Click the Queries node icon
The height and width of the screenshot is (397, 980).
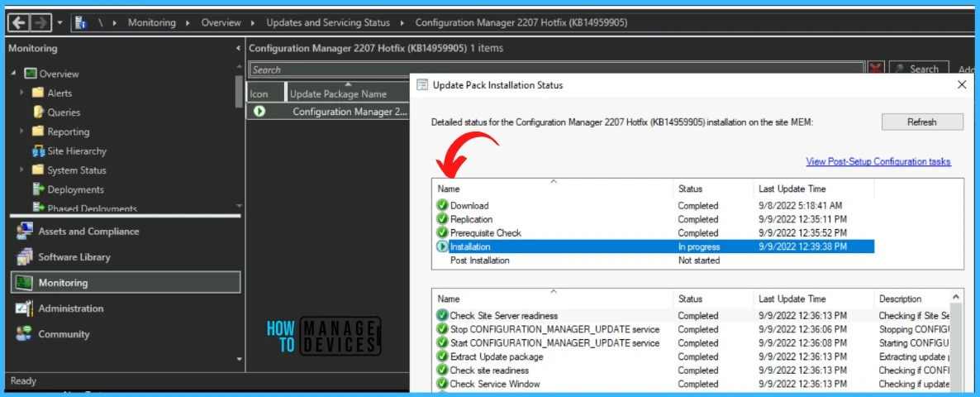coord(38,112)
